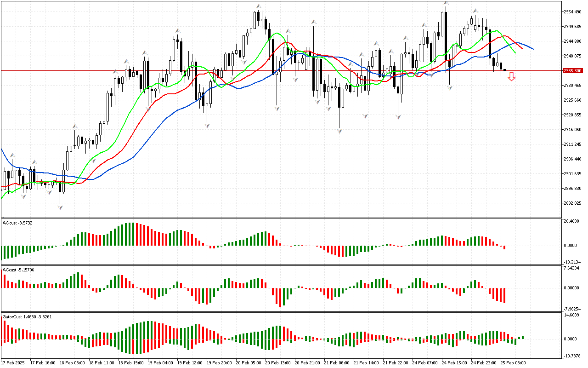
Task: Click the GatorCust 1.4630 -3.3261 label
Action: tap(27, 317)
